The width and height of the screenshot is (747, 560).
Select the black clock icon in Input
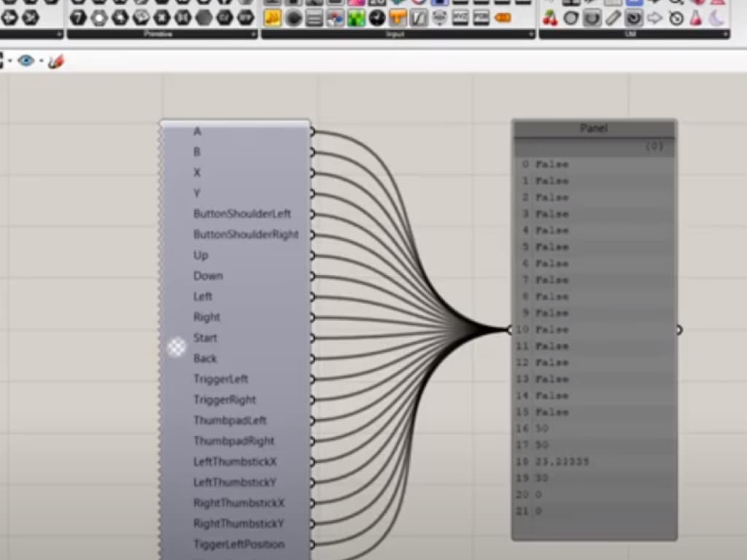point(377,18)
